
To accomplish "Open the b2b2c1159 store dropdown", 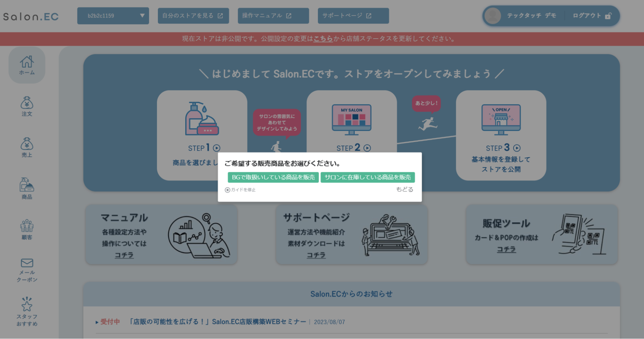I will click(113, 16).
